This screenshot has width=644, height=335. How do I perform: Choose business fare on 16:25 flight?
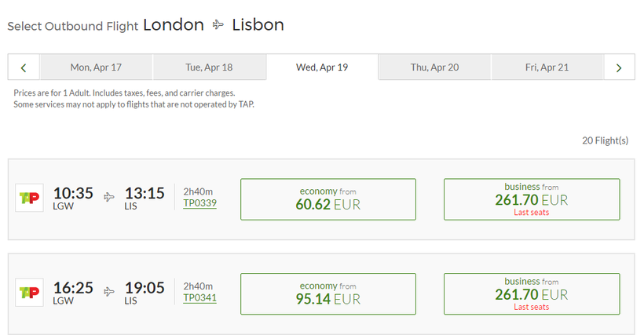point(532,293)
